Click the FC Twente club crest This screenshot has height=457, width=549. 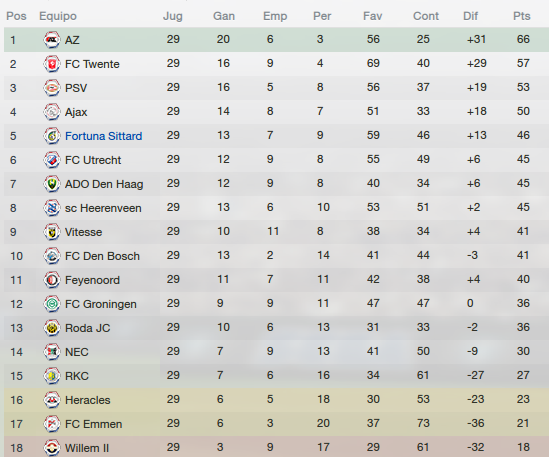point(52,64)
